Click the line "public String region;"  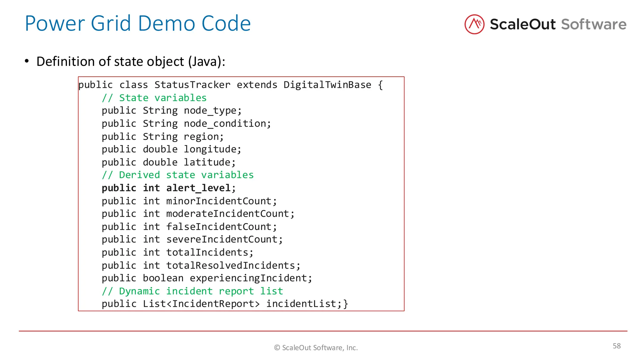(x=163, y=137)
